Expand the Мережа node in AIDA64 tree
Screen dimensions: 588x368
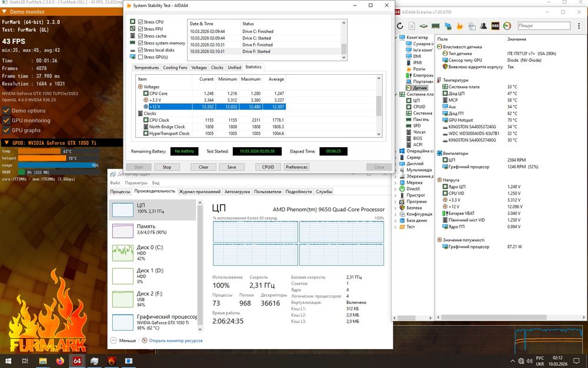(x=396, y=183)
